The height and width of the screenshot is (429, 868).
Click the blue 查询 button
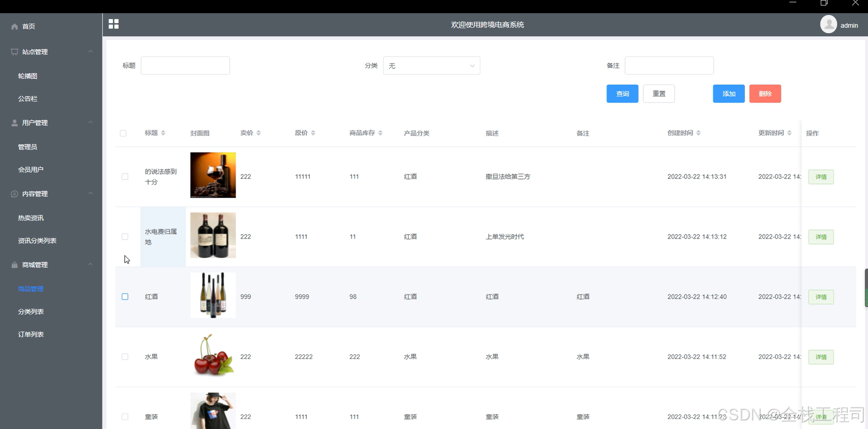[x=622, y=94]
